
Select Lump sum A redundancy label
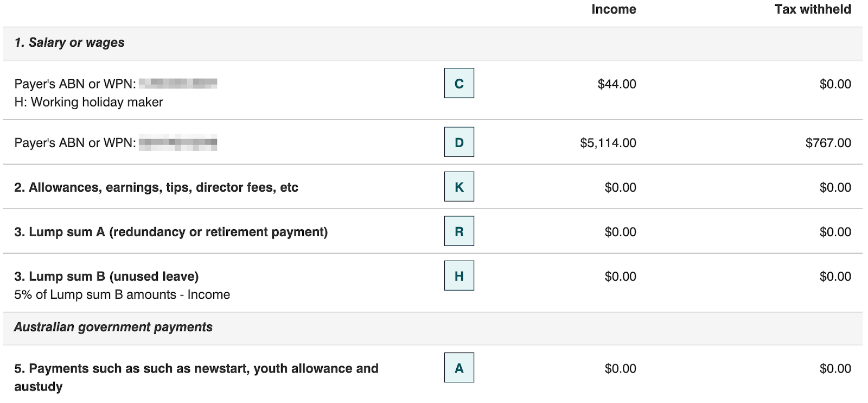(x=171, y=232)
